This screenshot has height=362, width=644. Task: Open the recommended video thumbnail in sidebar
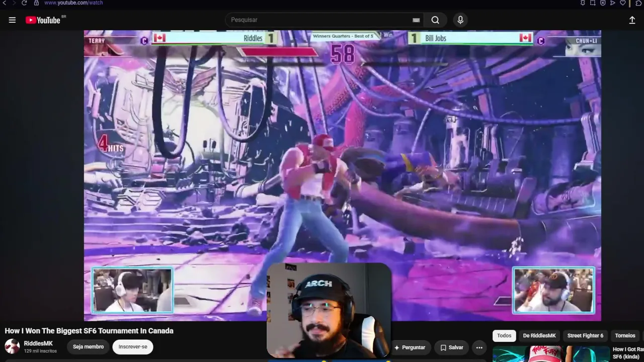pos(551,354)
